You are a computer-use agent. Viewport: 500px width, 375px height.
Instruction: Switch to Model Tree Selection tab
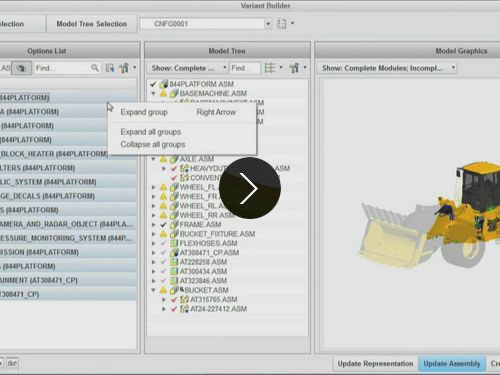[92, 24]
